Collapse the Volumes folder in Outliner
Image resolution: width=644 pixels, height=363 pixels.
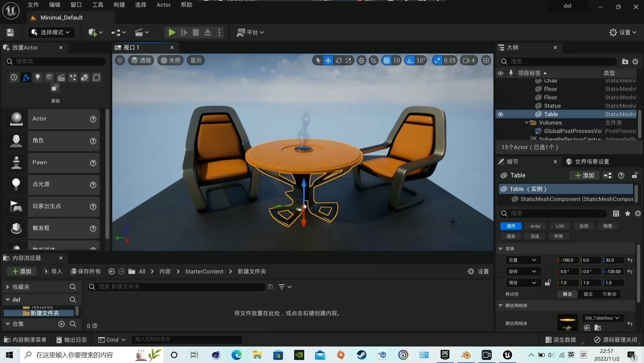pos(526,123)
